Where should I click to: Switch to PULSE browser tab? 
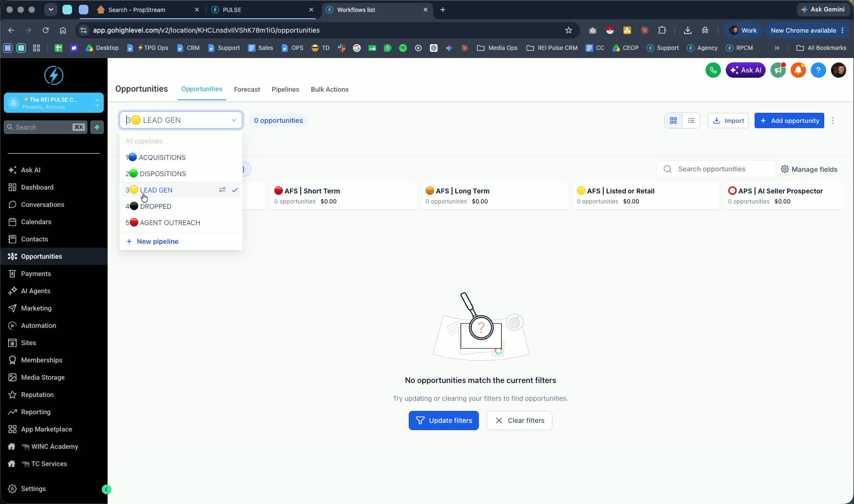point(263,10)
